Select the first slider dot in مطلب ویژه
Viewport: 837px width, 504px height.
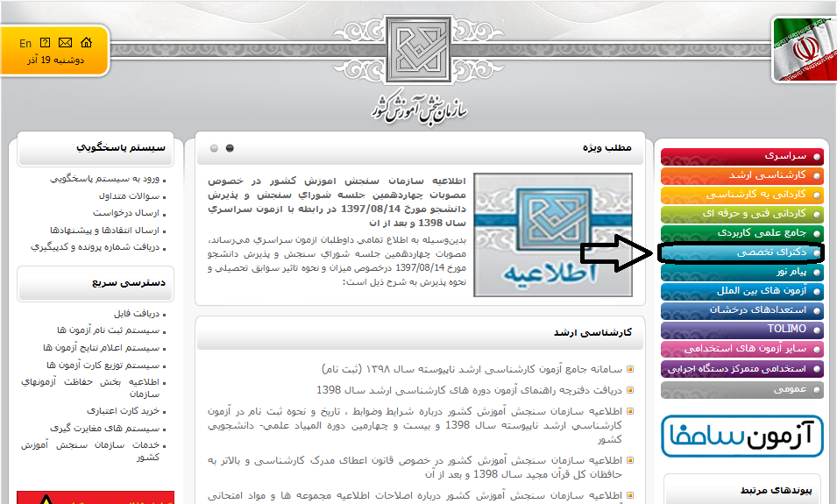214,148
